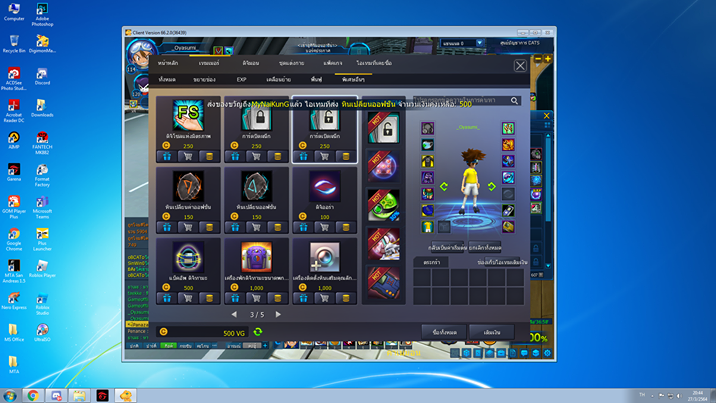Screen dimensions: 716x403
Task: Select the yellow shirt equipment slot
Action: [427, 226]
